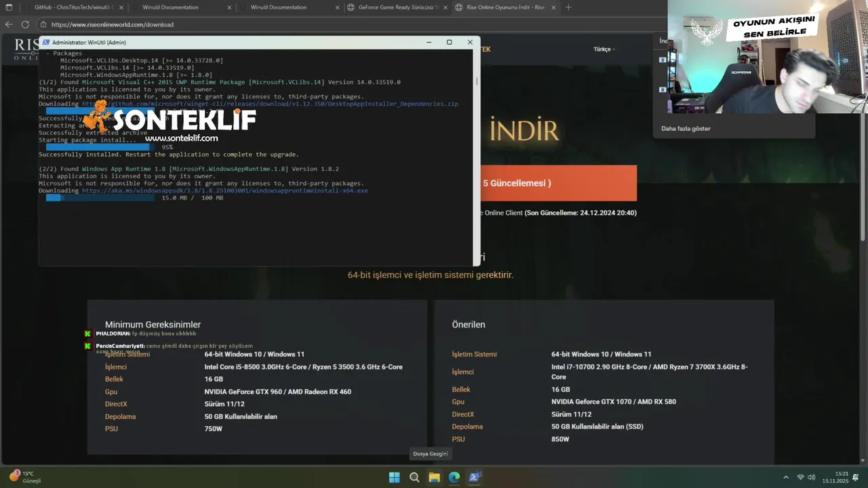This screenshot has width=868, height=488.
Task: Show hidden system tray icons
Action: (786, 477)
